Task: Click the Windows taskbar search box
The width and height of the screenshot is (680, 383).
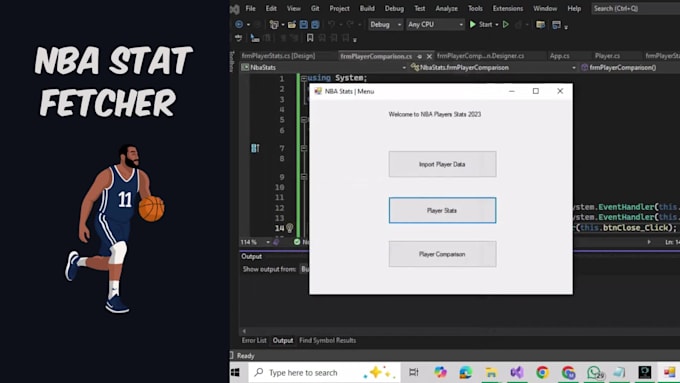Action: (325, 372)
